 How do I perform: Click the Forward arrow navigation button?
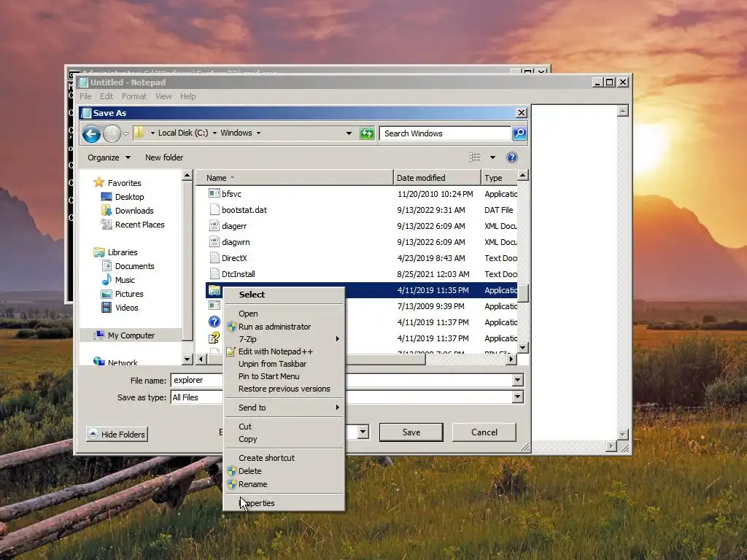(112, 134)
